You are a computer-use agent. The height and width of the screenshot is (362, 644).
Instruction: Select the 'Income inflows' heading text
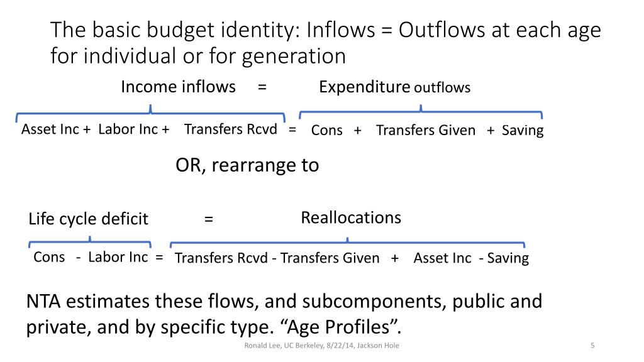pyautogui.click(x=178, y=87)
